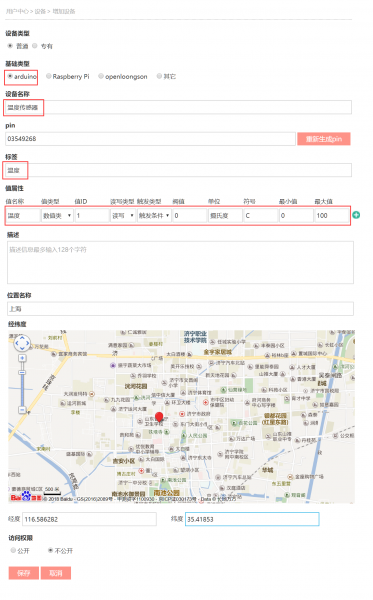Go to 设备 in breadcrumb
Screen dimensions: 373x600
[40, 11]
